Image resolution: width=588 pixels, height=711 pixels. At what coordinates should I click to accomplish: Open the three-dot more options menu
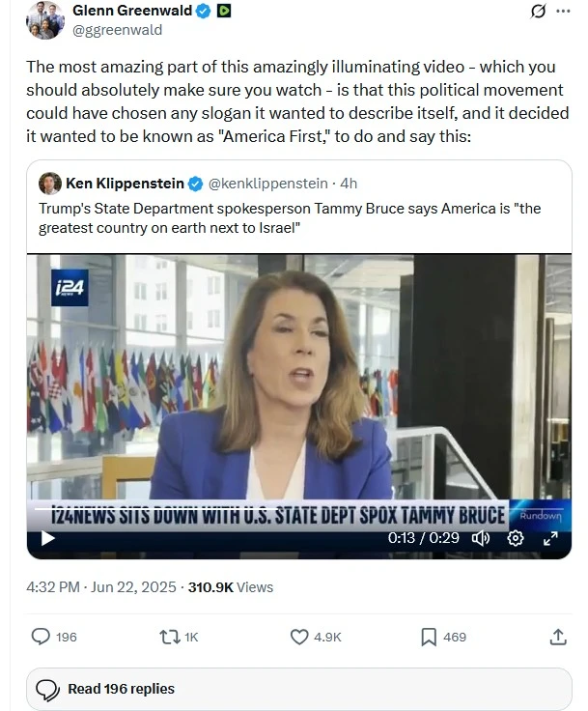tap(563, 11)
